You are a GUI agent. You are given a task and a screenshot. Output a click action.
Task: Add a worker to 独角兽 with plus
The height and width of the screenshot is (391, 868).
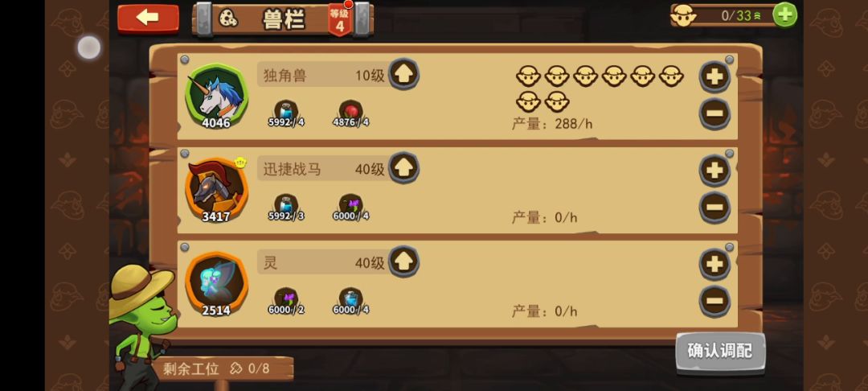[x=714, y=76]
